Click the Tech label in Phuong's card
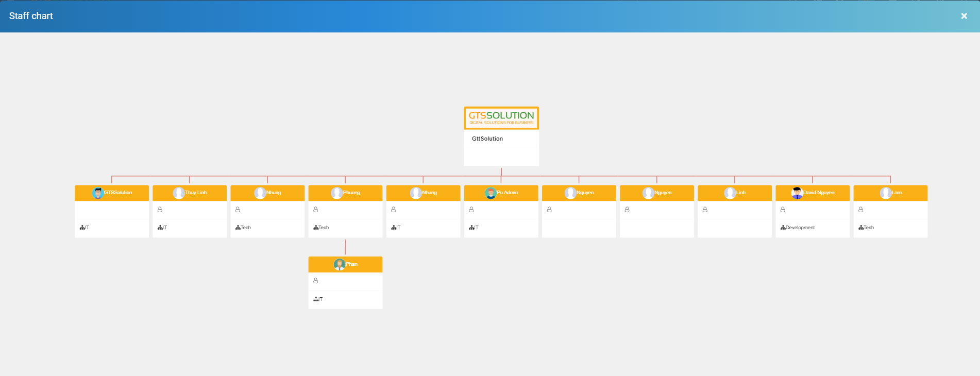 click(x=324, y=228)
